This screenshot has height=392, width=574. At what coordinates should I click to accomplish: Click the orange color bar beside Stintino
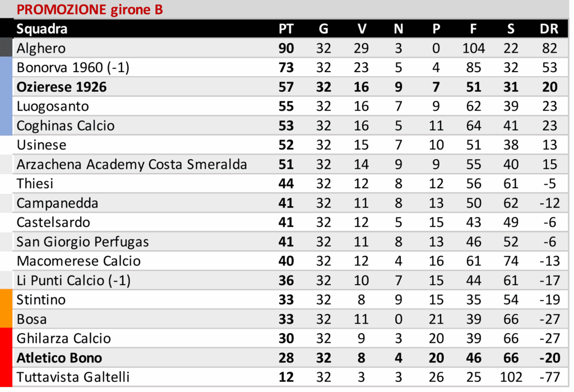coord(6,308)
